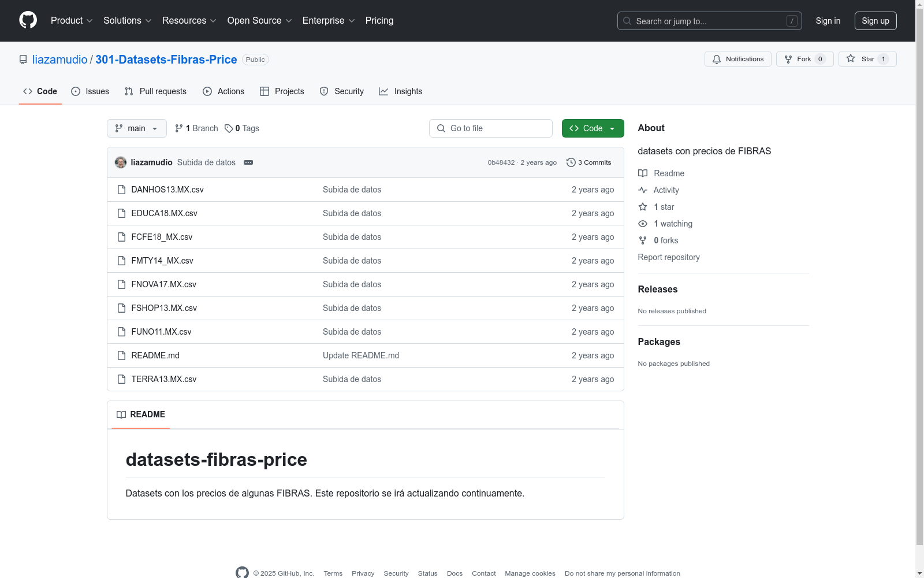Viewport: 924px width, 578px height.
Task: Open the green Code dropdown
Action: click(x=593, y=128)
